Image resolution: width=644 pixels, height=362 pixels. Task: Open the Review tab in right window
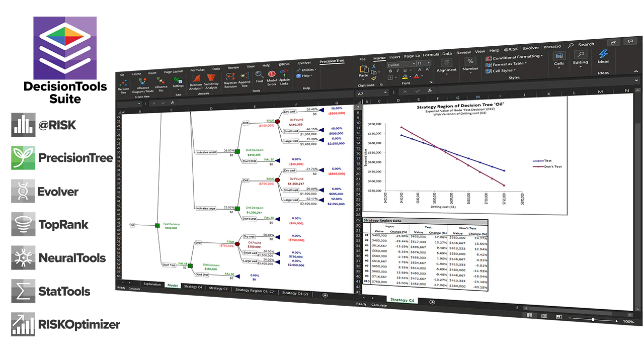pos(463,52)
